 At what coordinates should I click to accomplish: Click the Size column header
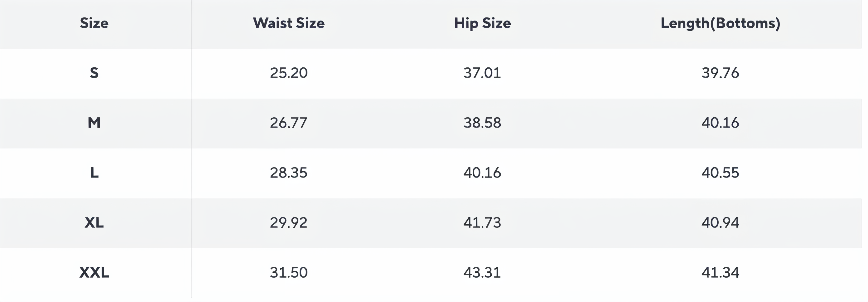(x=94, y=23)
